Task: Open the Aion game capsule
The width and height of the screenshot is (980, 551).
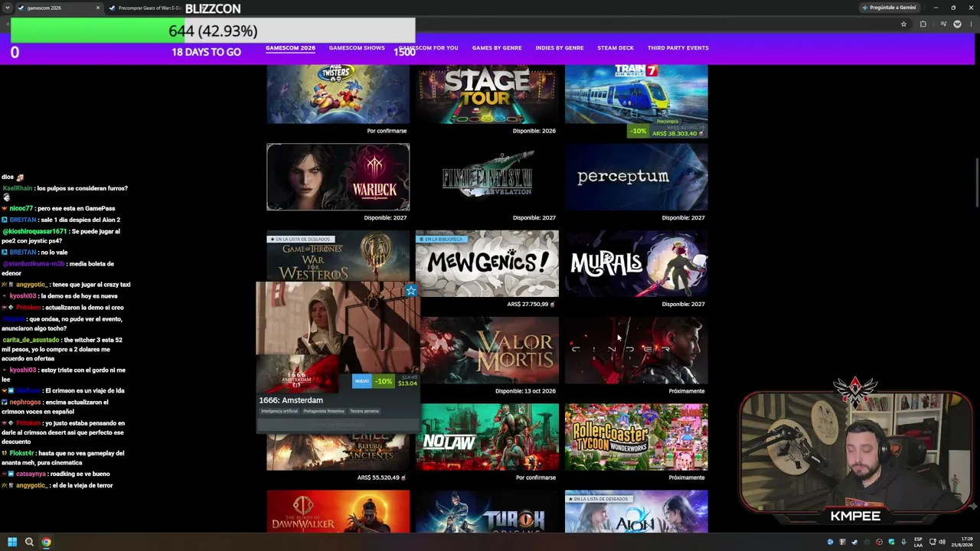Action: pos(636,511)
